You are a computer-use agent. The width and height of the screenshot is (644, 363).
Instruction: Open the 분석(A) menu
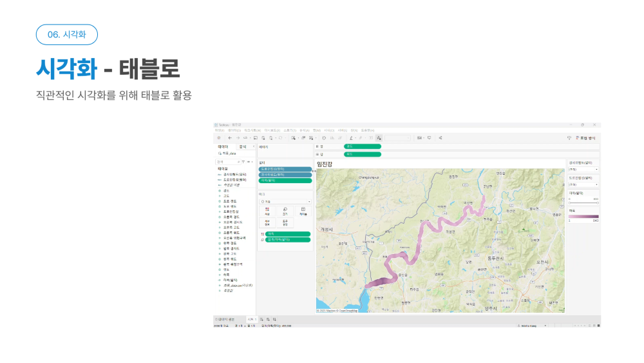coord(305,130)
